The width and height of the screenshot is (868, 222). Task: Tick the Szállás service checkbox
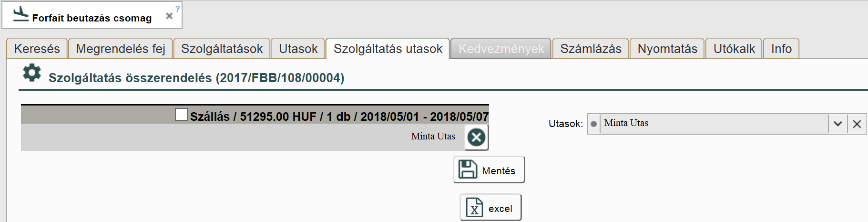click(x=181, y=115)
